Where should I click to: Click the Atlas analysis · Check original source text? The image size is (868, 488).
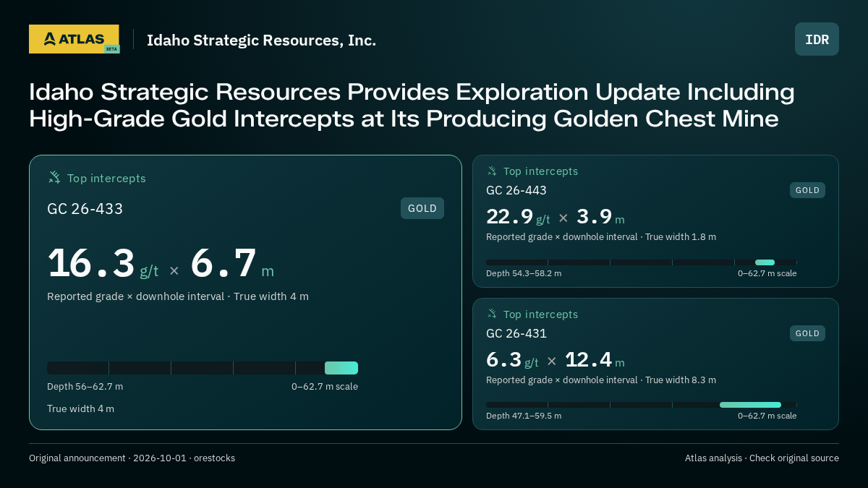tap(762, 458)
